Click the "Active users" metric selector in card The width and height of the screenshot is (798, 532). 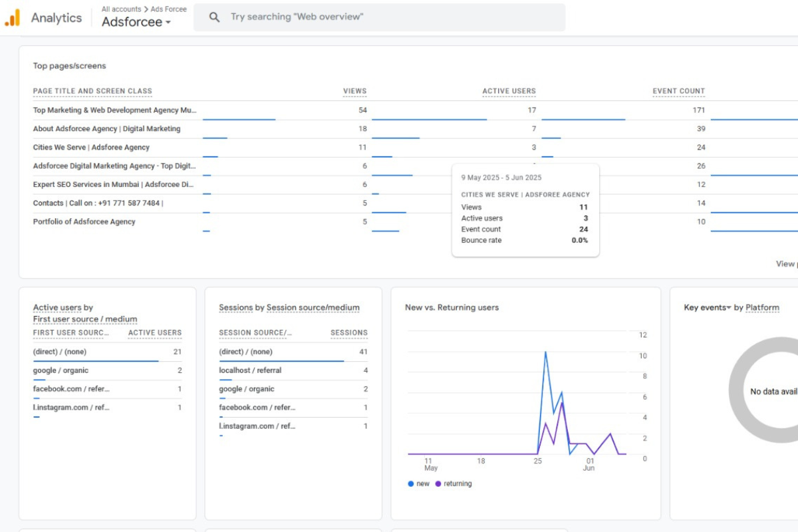click(x=57, y=308)
